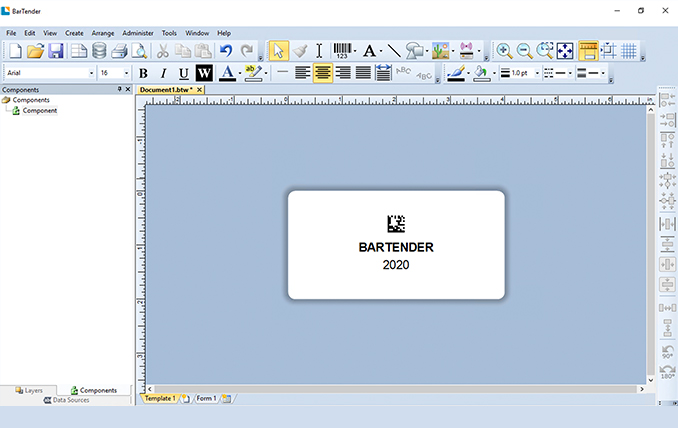Open the line thickness 1.0 pt dropdown
Image resolution: width=678 pixels, height=428 pixels.
pyautogui.click(x=537, y=73)
